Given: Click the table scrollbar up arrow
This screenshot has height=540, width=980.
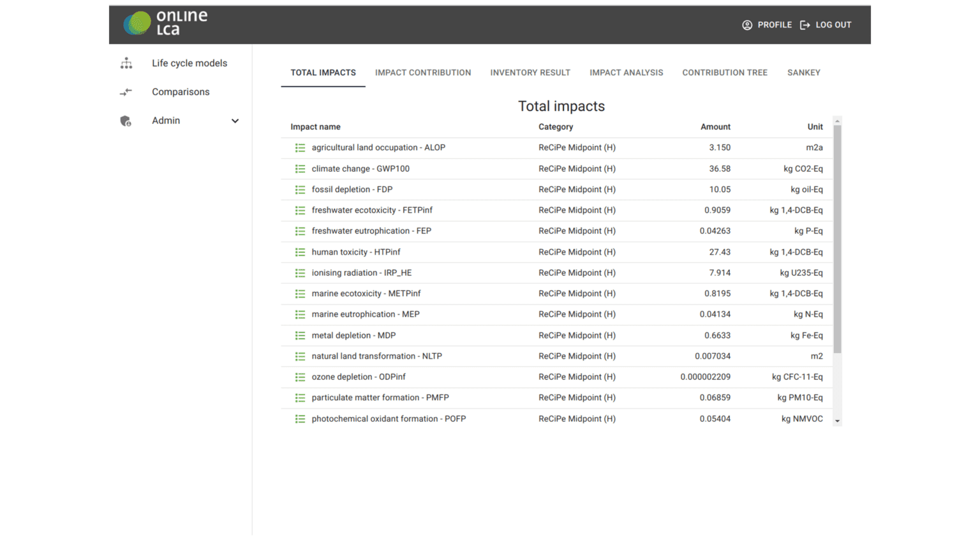Looking at the screenshot, I should [837, 121].
